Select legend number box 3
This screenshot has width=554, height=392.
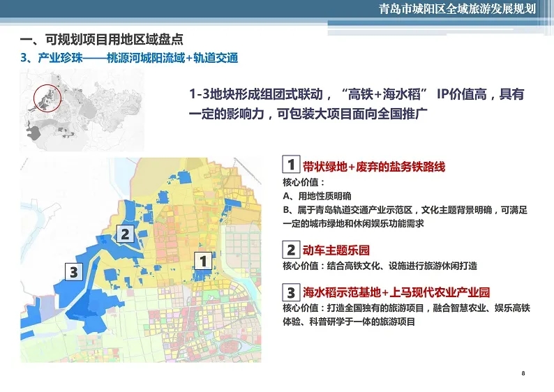[291, 292]
